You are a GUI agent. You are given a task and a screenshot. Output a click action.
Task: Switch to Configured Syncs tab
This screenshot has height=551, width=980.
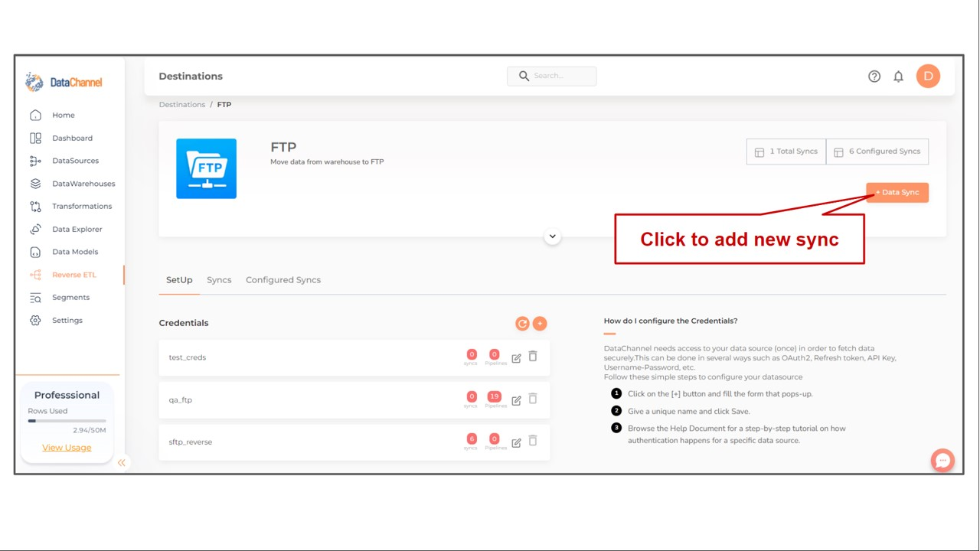click(283, 280)
